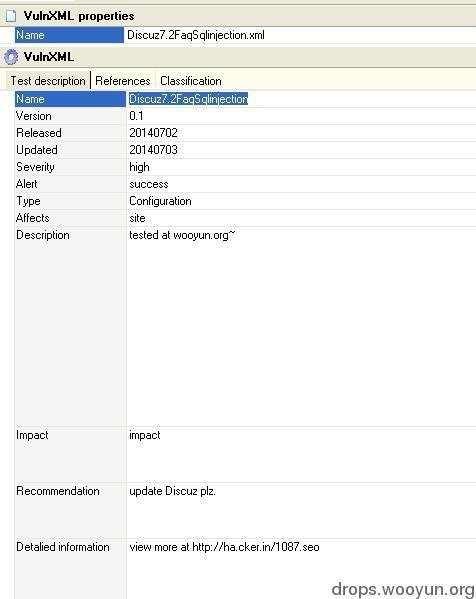Select the Test description tab

click(48, 81)
